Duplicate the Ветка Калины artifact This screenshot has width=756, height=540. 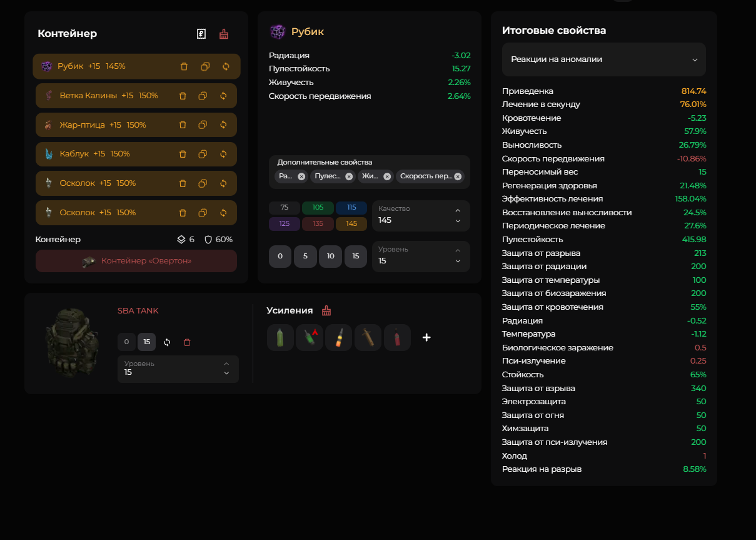pos(203,96)
